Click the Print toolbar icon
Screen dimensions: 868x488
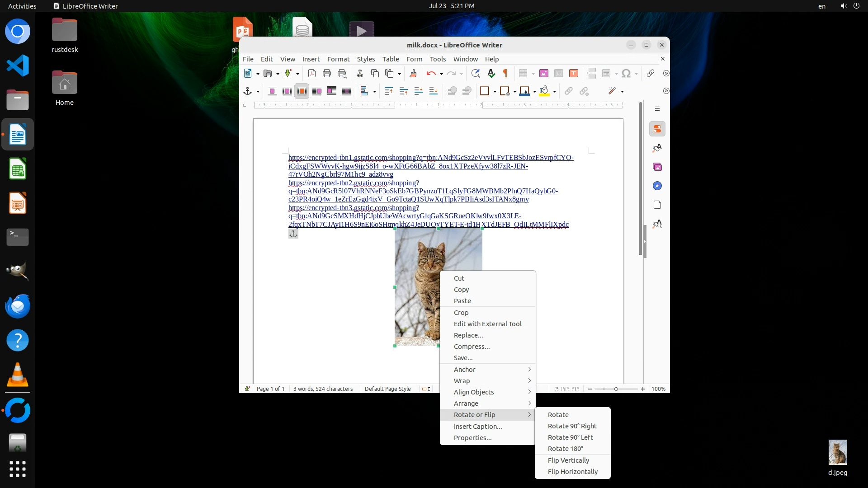click(x=327, y=73)
